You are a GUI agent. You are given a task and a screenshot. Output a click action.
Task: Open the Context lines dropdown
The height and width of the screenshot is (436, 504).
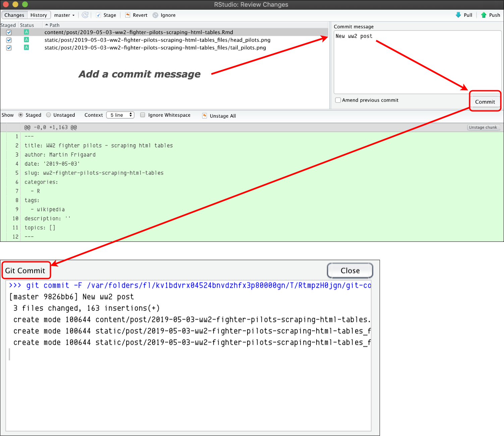pos(120,115)
